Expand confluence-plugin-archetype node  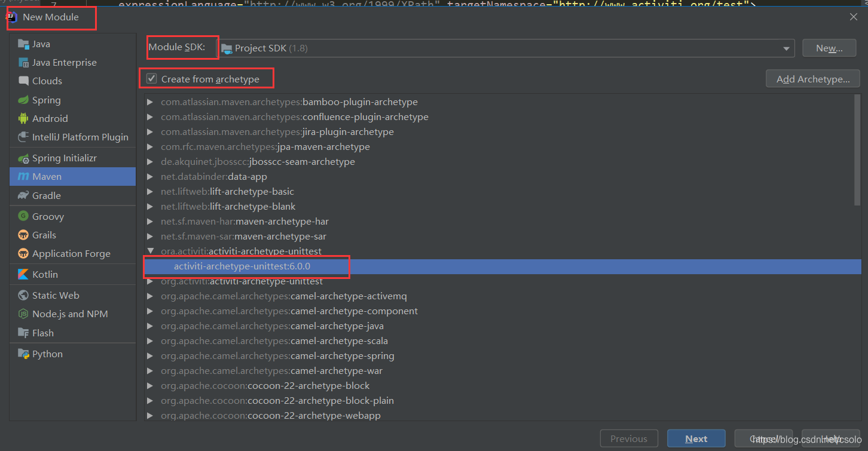(150, 117)
